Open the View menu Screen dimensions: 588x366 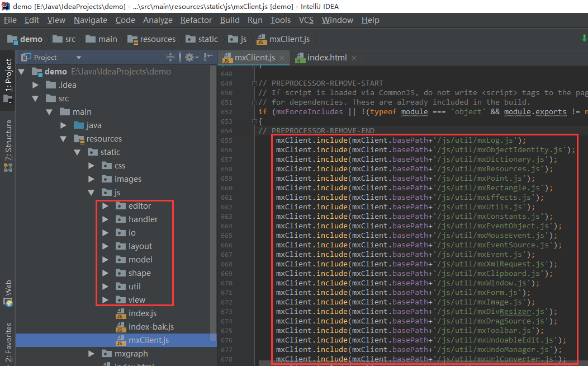(x=56, y=20)
